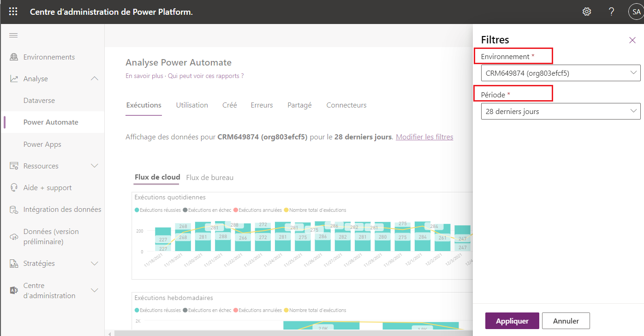Toggle Exécutions réussies legend in daily chart
The image size is (644, 336).
[x=158, y=210]
